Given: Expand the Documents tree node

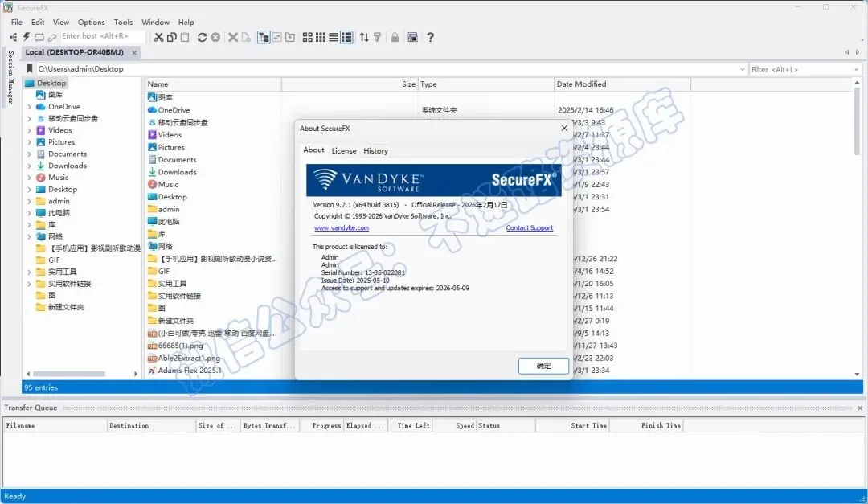Looking at the screenshot, I should (30, 154).
